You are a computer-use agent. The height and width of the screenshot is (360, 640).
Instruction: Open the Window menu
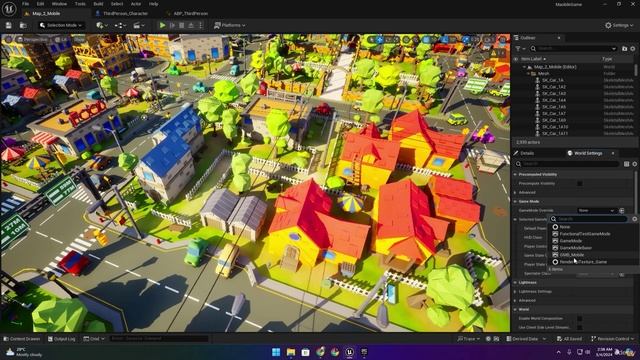59,4
